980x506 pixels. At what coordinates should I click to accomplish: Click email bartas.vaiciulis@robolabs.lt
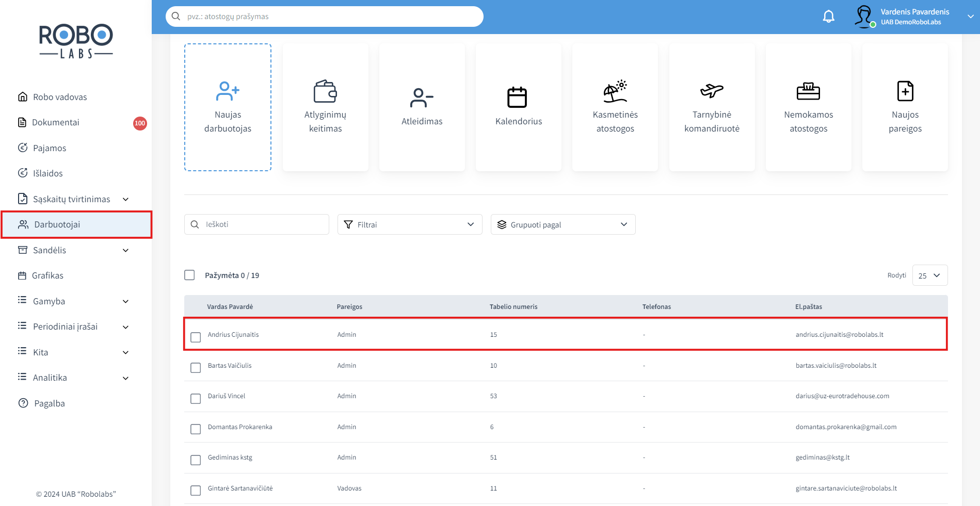coord(836,366)
